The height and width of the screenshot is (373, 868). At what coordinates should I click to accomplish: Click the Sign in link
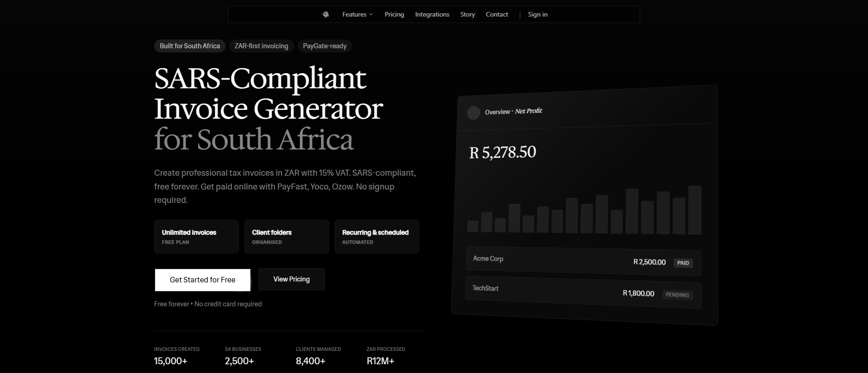(x=538, y=14)
